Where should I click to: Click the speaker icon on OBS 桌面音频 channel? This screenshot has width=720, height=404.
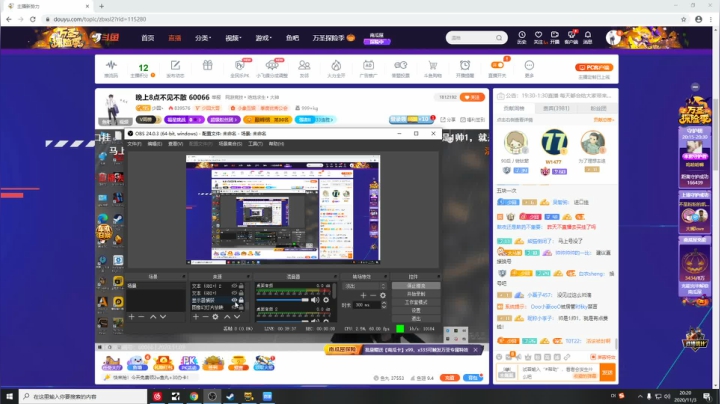[315, 300]
